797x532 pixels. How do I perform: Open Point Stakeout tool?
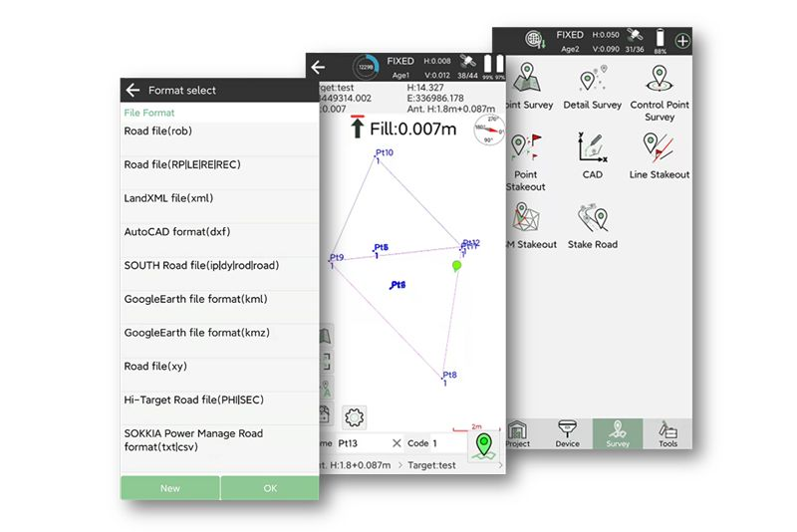point(526,162)
